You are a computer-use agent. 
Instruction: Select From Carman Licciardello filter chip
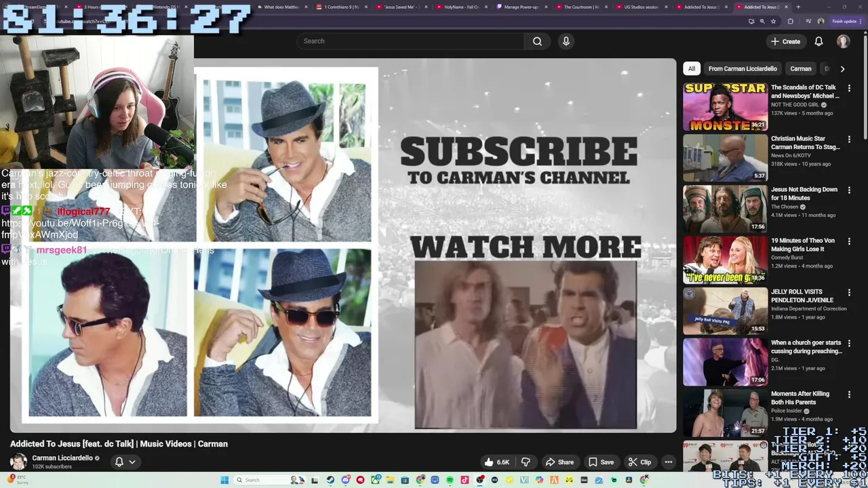click(x=743, y=68)
